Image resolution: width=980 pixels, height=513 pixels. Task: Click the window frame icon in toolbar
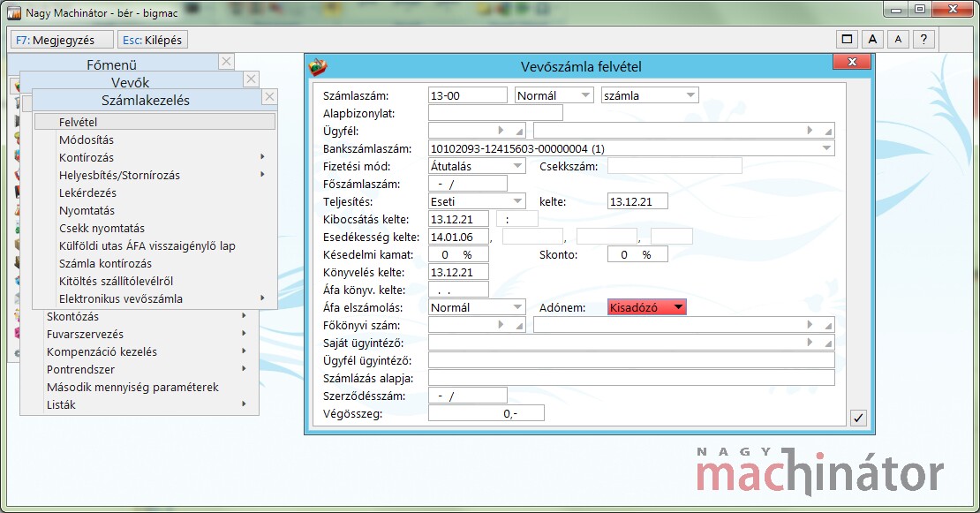[847, 39]
